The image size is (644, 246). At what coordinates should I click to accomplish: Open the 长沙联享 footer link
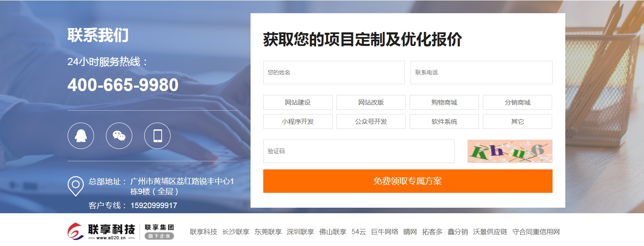[x=236, y=232]
